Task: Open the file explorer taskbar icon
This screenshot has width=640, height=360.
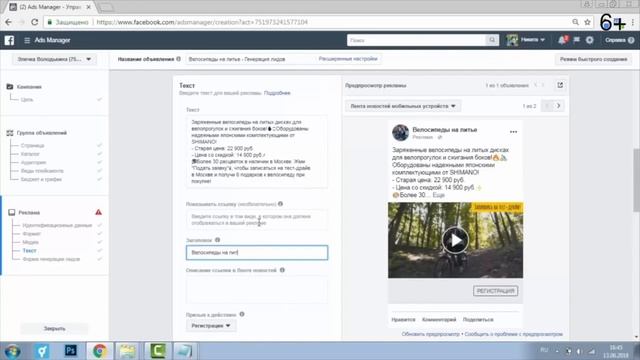Action: [x=127, y=351]
